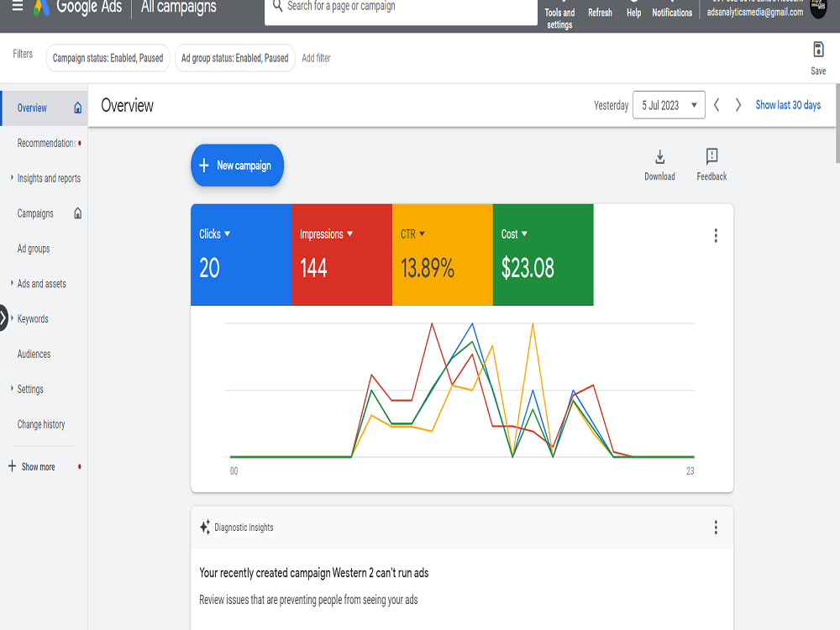Viewport: 840px width, 630px height.
Task: Click the home icon beside Campaigns
Action: click(77, 213)
